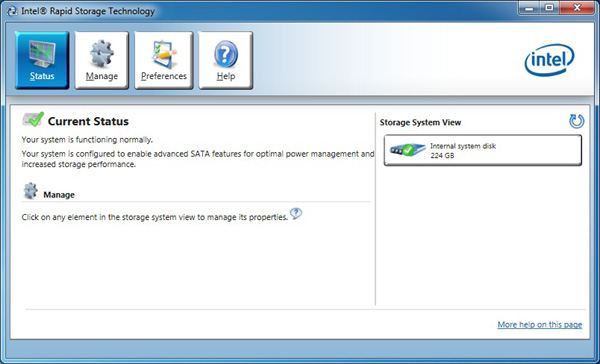Open the Preferences tab
The width and height of the screenshot is (600, 364).
(164, 60)
